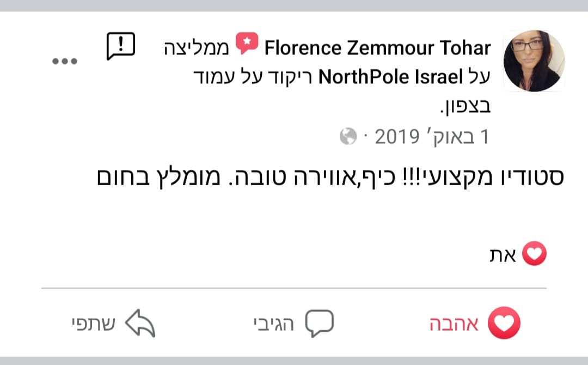The width and height of the screenshot is (588, 365).
Task: Click the הגיבי comment button label
Action: point(274,324)
